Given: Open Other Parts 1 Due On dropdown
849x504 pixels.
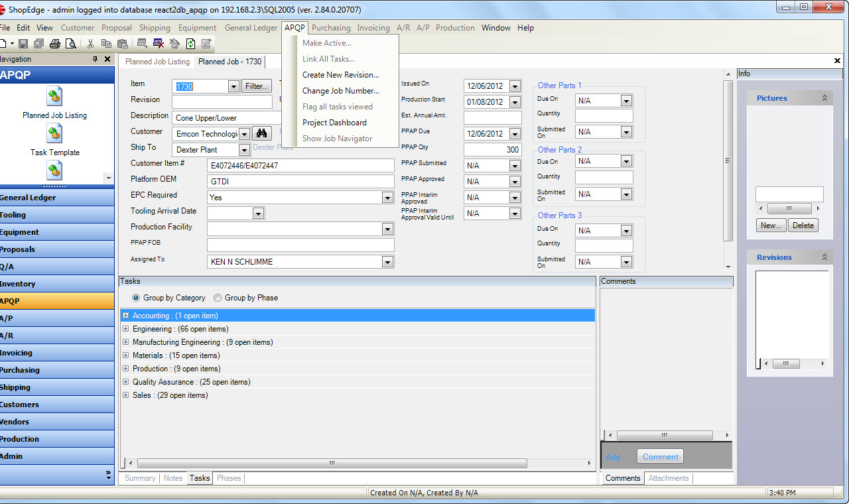Looking at the screenshot, I should click(627, 101).
